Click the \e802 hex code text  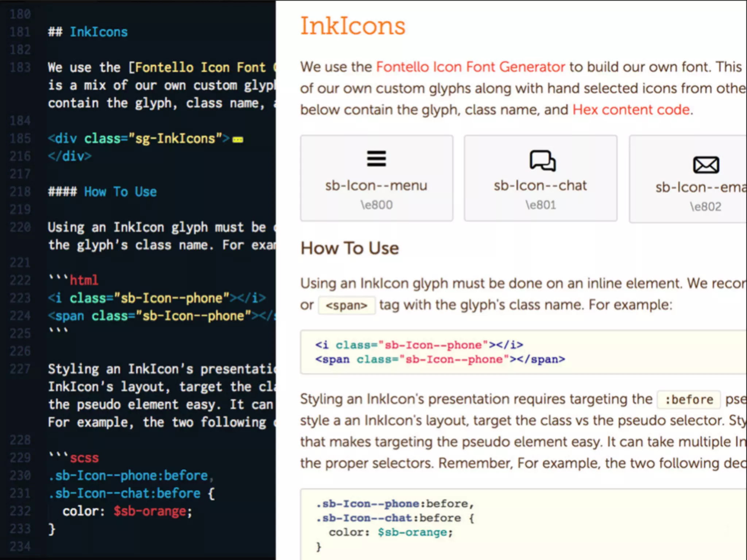click(x=705, y=207)
